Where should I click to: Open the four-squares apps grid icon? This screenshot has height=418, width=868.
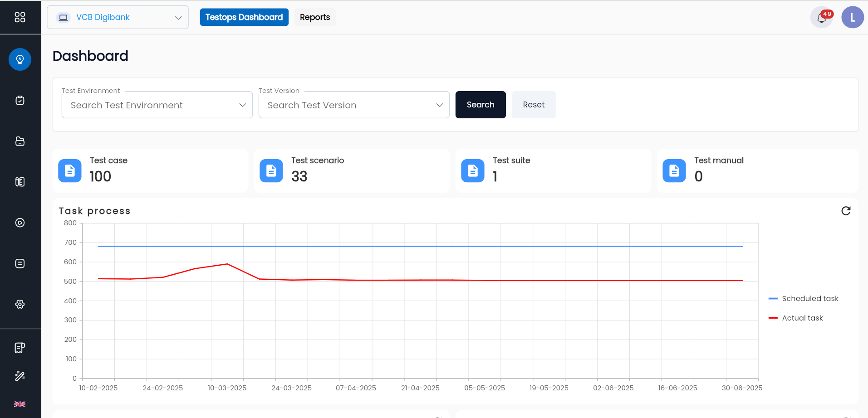pos(20,17)
